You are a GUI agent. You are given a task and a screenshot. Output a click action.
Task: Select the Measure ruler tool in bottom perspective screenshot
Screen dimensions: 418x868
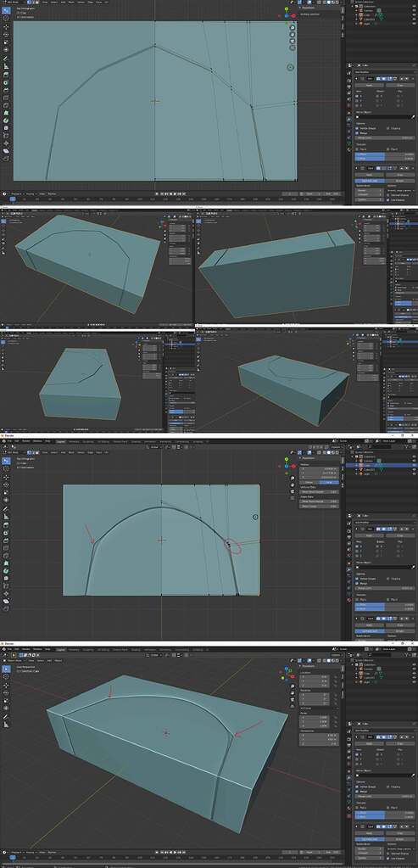6,724
